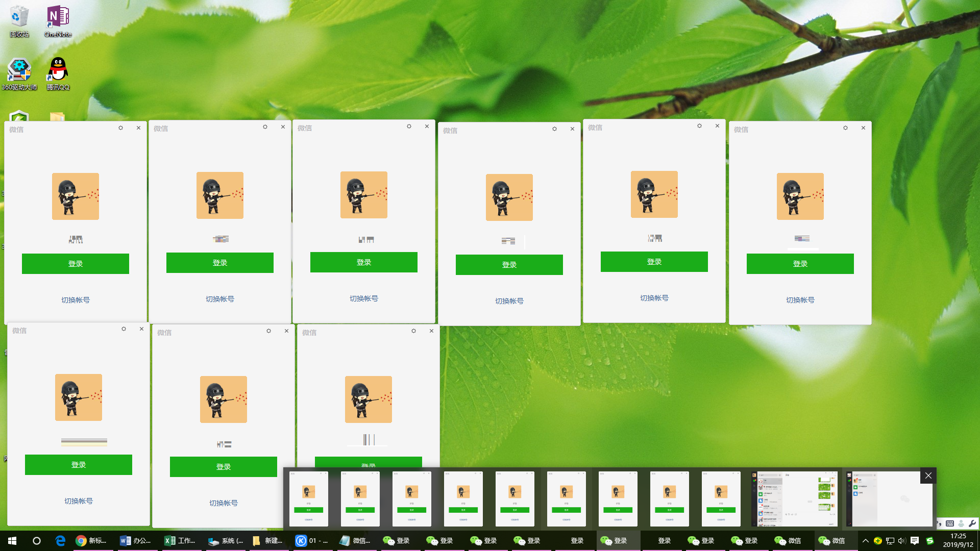Open the 360 security tray icon
Image resolution: width=980 pixels, height=551 pixels.
[x=878, y=541]
